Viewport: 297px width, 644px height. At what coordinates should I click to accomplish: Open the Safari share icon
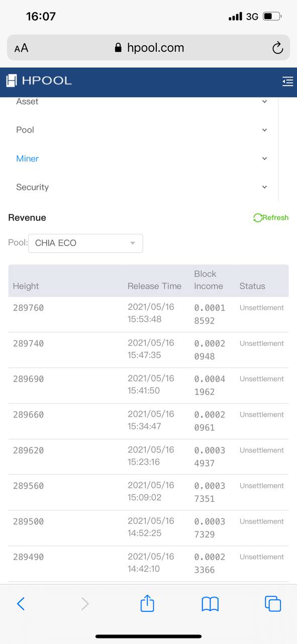[147, 603]
